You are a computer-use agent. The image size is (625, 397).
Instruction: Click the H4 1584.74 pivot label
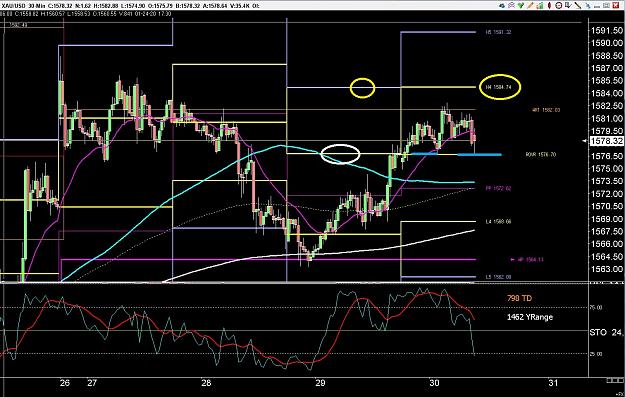click(498, 87)
